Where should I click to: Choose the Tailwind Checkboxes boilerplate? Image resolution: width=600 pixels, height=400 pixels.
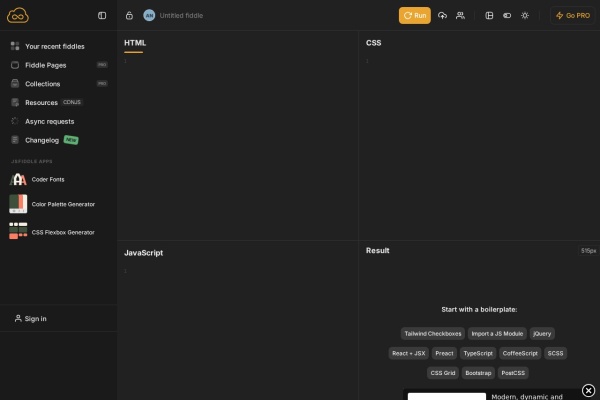433,333
